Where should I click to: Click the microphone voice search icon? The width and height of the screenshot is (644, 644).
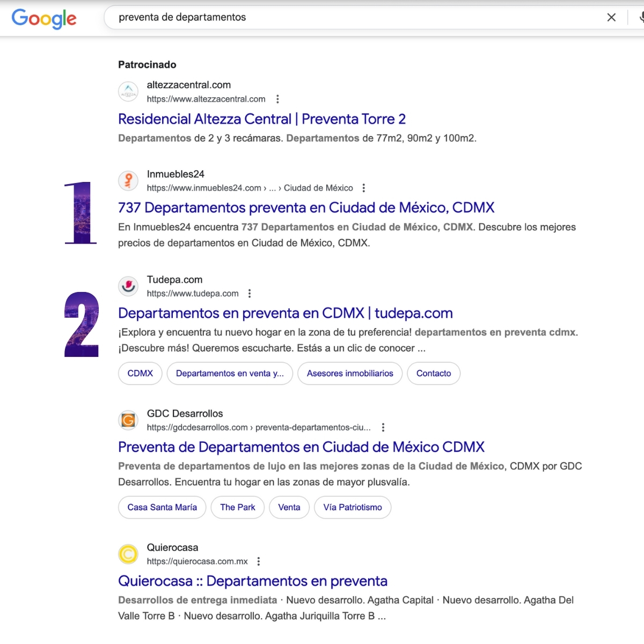641,17
